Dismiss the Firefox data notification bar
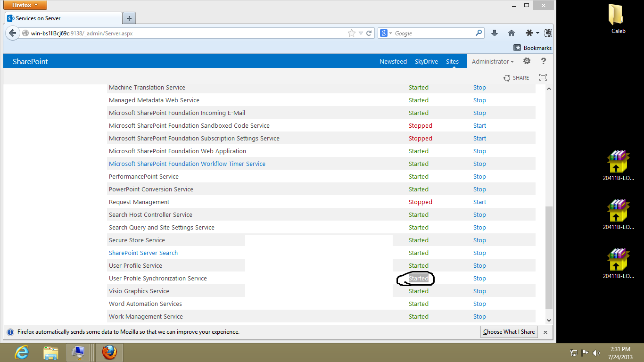This screenshot has width=644, height=362. pyautogui.click(x=545, y=332)
